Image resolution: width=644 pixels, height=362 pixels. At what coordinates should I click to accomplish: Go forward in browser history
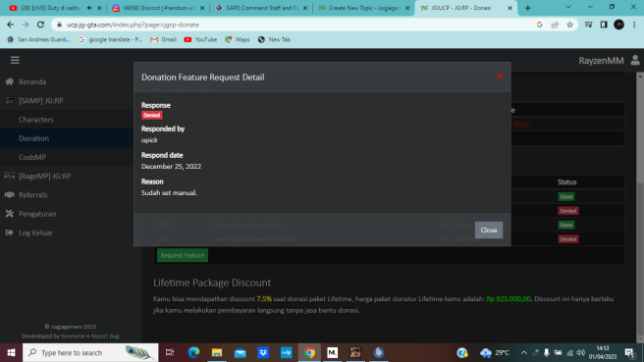point(26,25)
